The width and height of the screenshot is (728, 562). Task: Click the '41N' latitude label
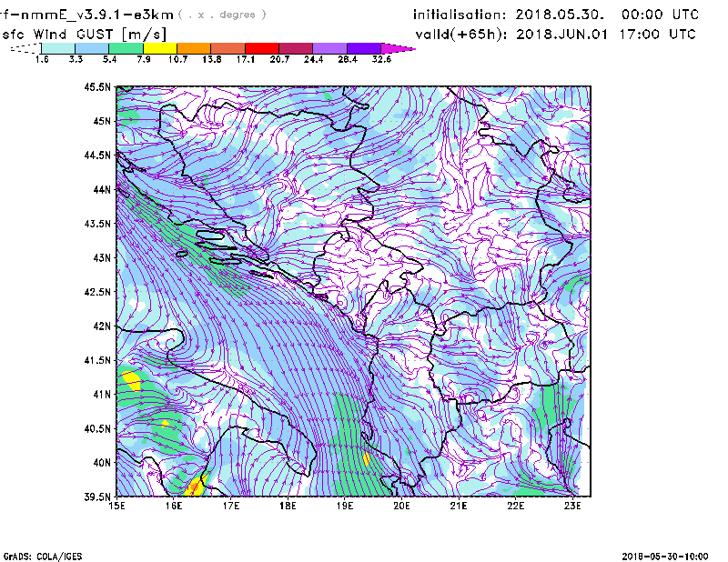[x=102, y=395]
